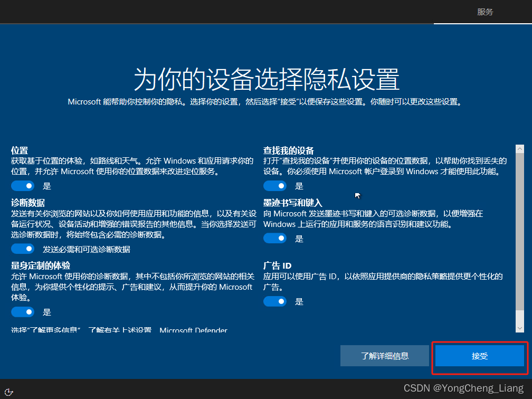The height and width of the screenshot is (399, 532).
Task: Click the 查找我的设备 heading
Action: coord(289,150)
